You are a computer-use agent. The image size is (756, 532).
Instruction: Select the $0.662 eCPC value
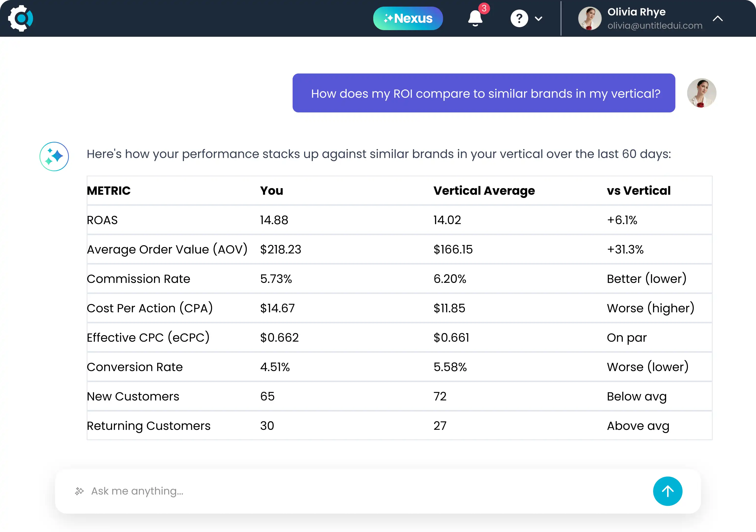click(x=279, y=338)
